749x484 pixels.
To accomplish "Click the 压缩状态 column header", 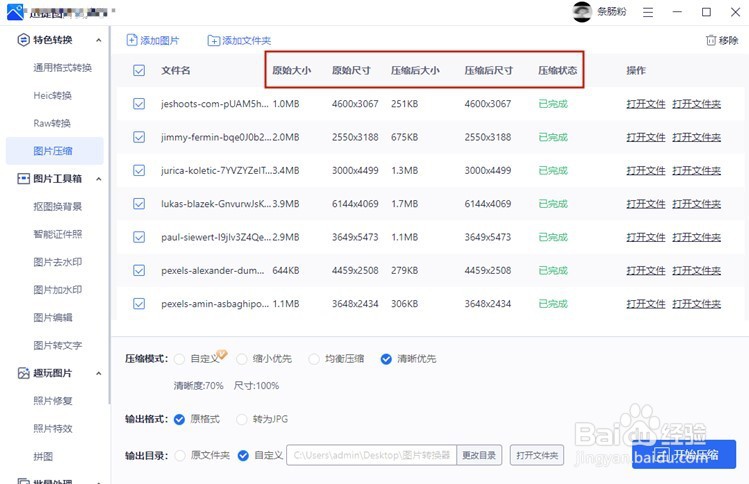I will click(557, 71).
